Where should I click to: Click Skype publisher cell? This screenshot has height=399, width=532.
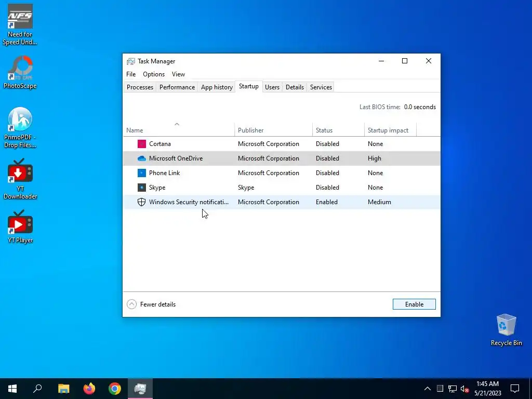(x=246, y=188)
